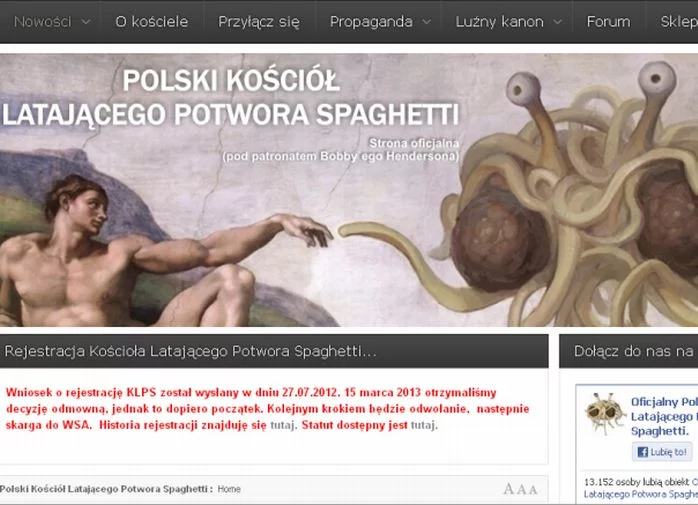Image resolution: width=698 pixels, height=505 pixels.
Task: Select the largest 'A' font size icon
Action: (x=508, y=489)
